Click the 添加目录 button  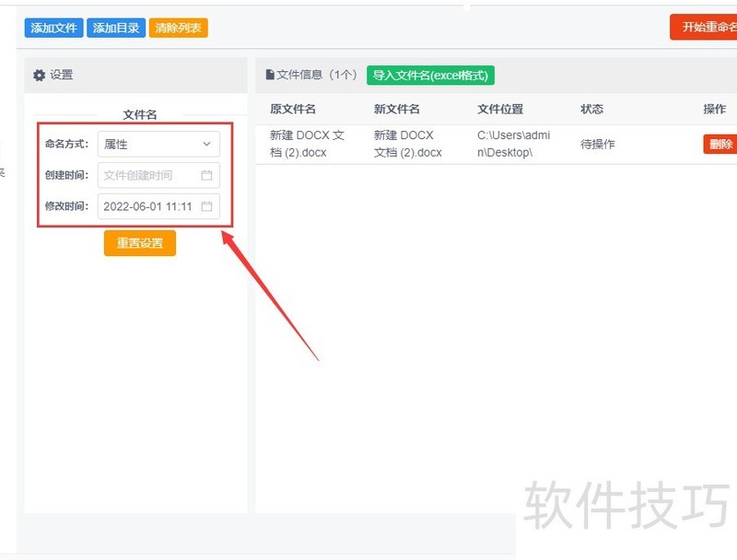[x=116, y=28]
